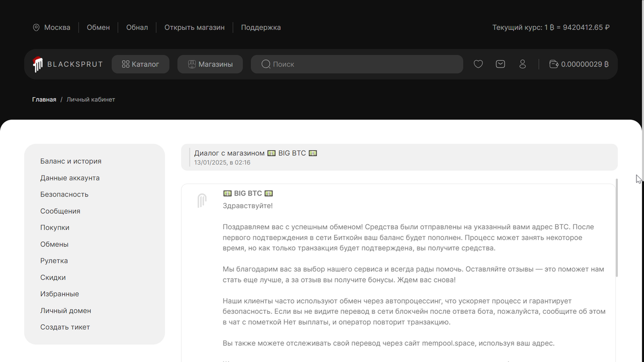Image resolution: width=644 pixels, height=362 pixels.
Task: Open Баланс и история in sidebar
Action: [71, 161]
